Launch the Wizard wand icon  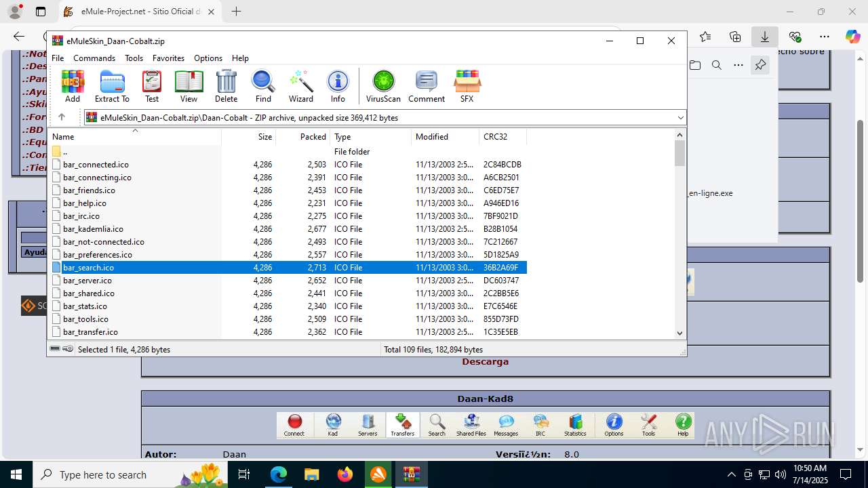click(x=301, y=86)
